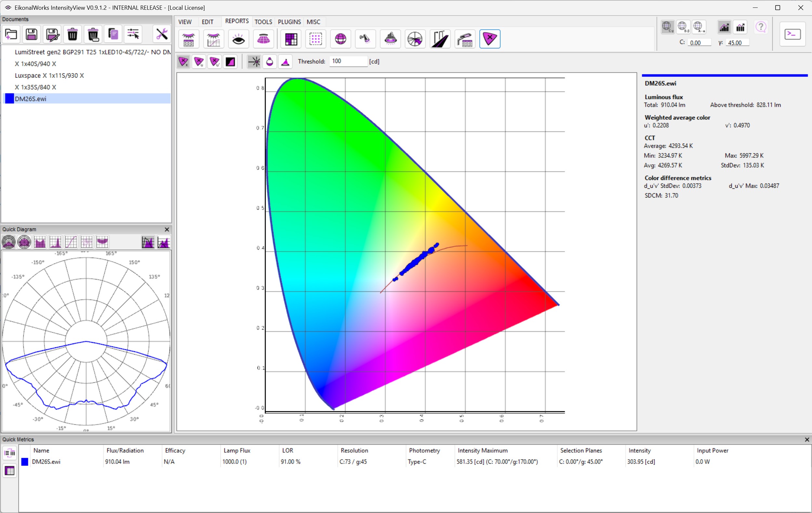Click the ceiling luminaire light cone icon
The width and height of the screenshot is (812, 513).
tap(264, 39)
